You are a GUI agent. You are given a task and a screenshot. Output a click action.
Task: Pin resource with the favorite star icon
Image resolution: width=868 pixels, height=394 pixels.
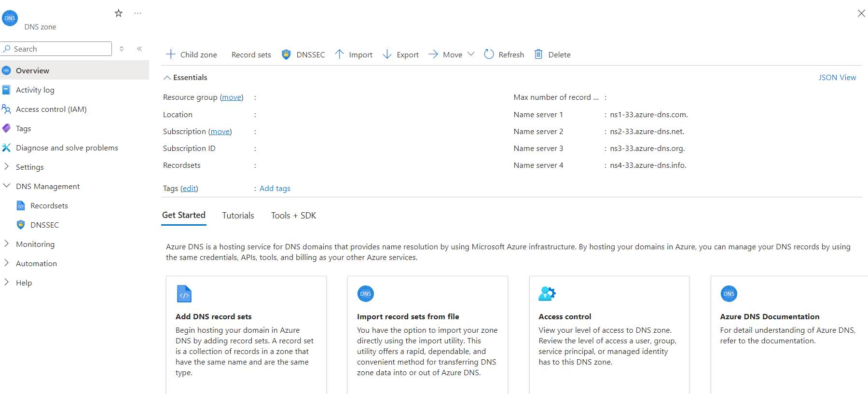(119, 13)
